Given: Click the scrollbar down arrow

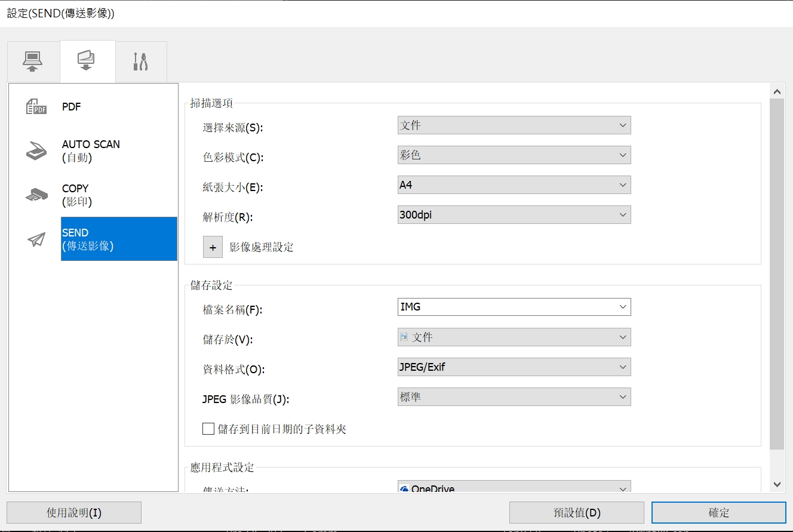Looking at the screenshot, I should [x=777, y=484].
